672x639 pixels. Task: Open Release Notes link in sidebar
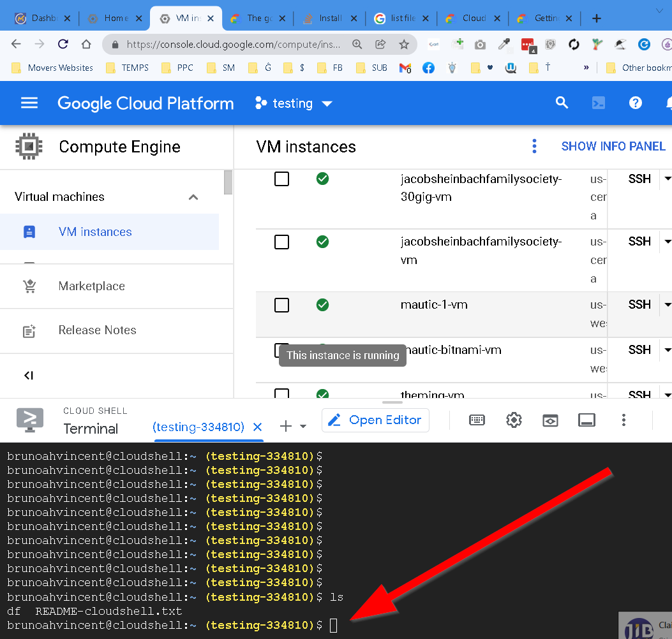97,330
